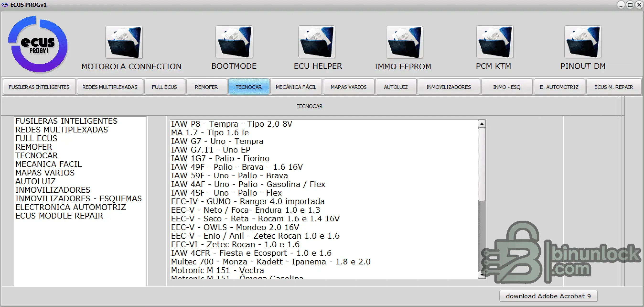Switch to the FUSILERAS INTELIGENTES tab
Image resolution: width=644 pixels, height=307 pixels.
click(39, 87)
